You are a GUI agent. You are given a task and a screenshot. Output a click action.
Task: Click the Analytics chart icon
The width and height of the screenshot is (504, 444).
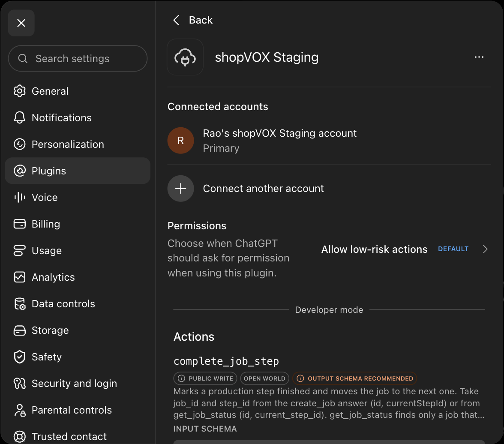coord(20,277)
